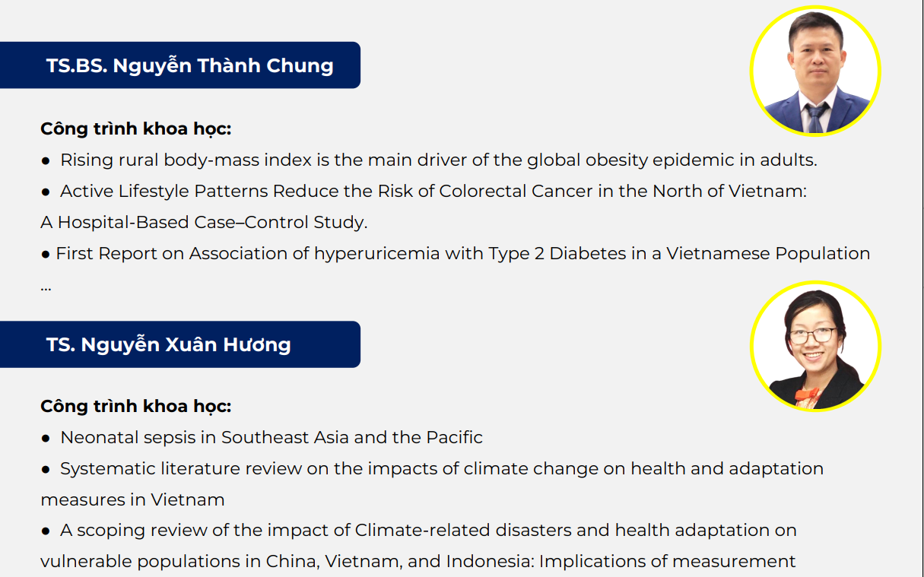
Task: Open the systematic literature review on climate change
Action: (x=442, y=468)
